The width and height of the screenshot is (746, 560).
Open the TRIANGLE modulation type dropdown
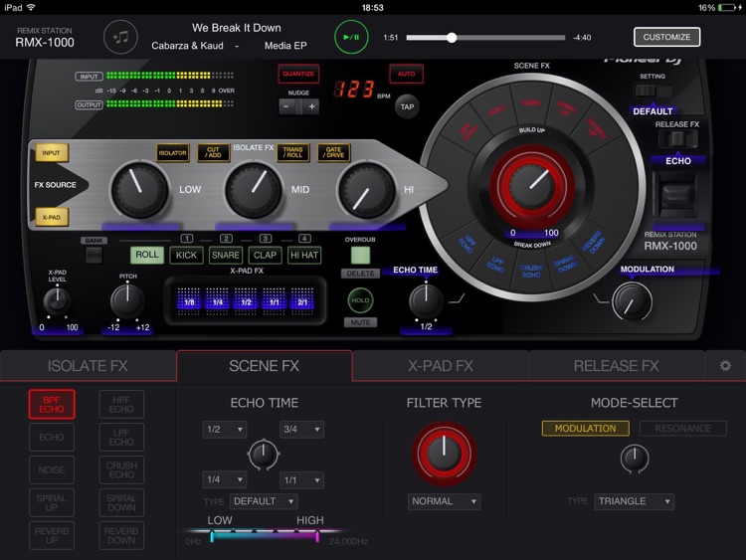point(635,501)
